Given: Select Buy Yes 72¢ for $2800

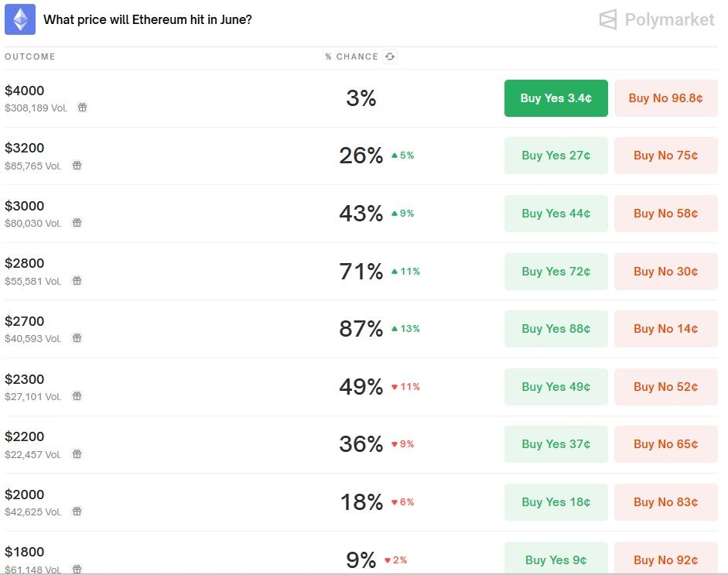Looking at the screenshot, I should point(555,272).
